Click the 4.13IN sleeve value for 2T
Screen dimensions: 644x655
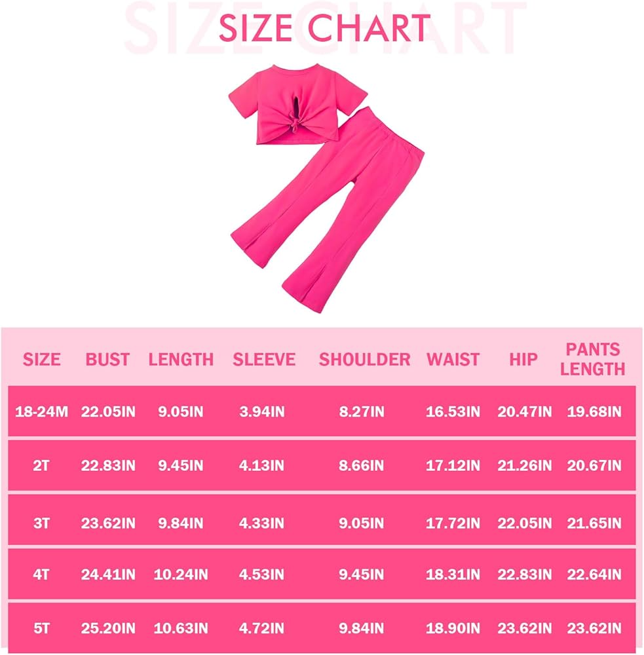pyautogui.click(x=263, y=466)
